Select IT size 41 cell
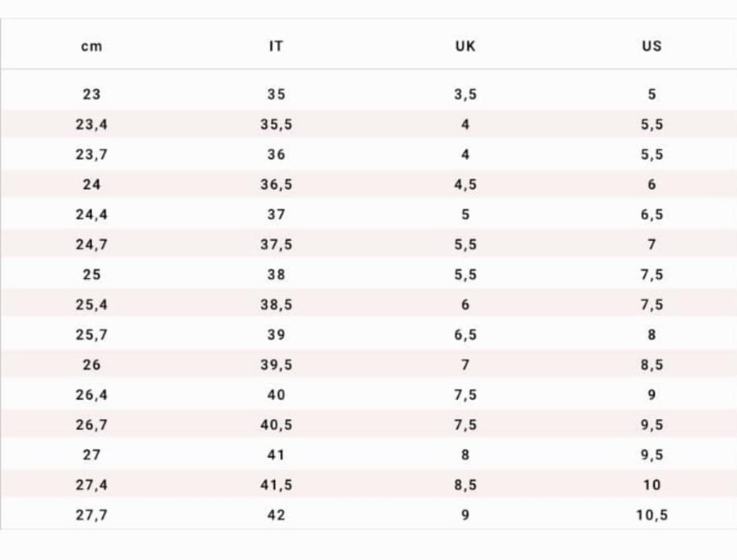The height and width of the screenshot is (560, 737). coord(277,455)
